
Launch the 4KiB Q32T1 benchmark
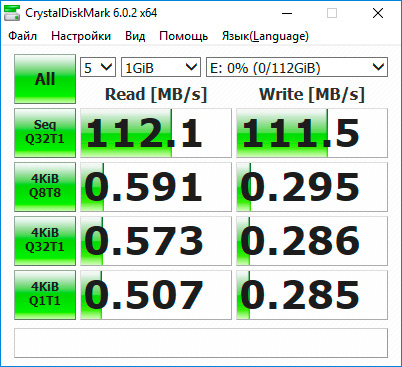(x=45, y=241)
